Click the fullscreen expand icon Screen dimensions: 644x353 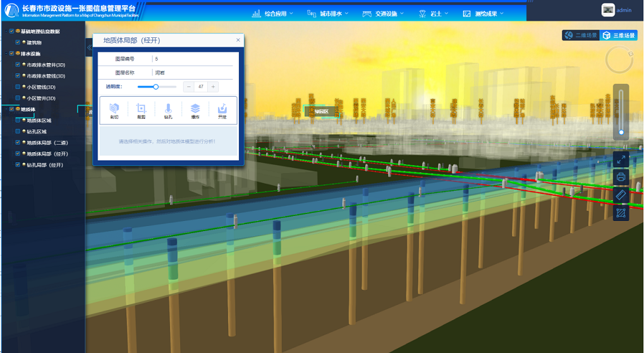[x=621, y=160]
